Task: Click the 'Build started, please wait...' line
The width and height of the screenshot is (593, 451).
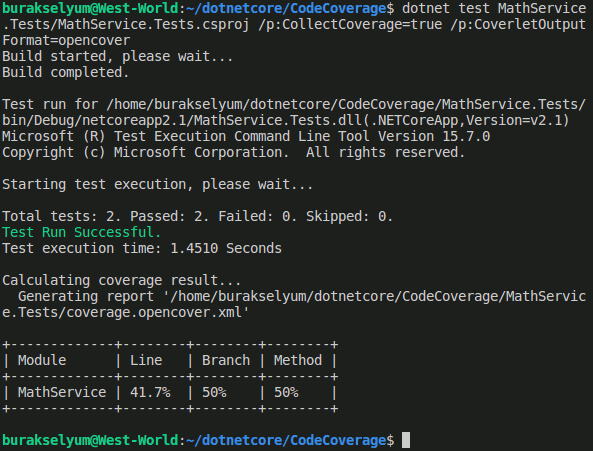Action: click(x=118, y=56)
